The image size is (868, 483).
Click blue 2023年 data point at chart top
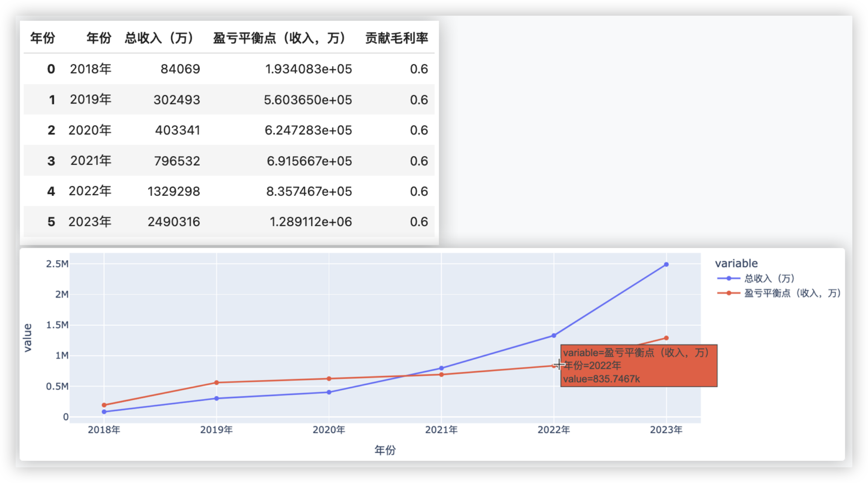point(666,265)
